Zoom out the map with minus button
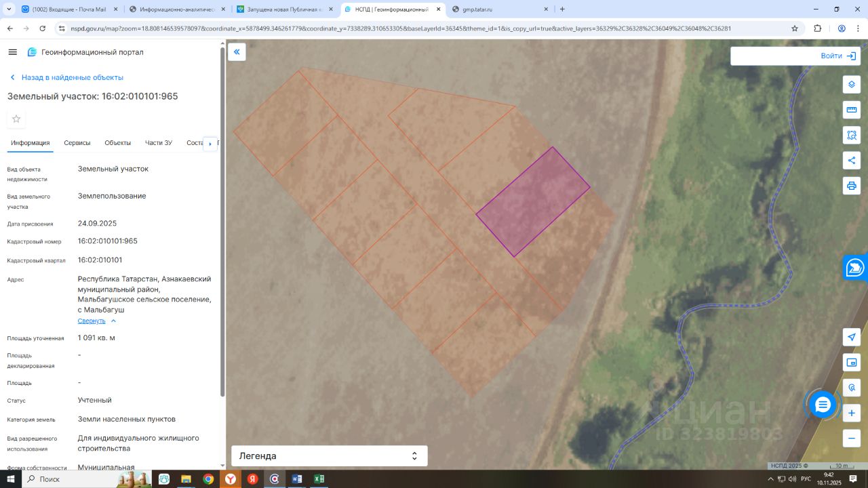 852,439
